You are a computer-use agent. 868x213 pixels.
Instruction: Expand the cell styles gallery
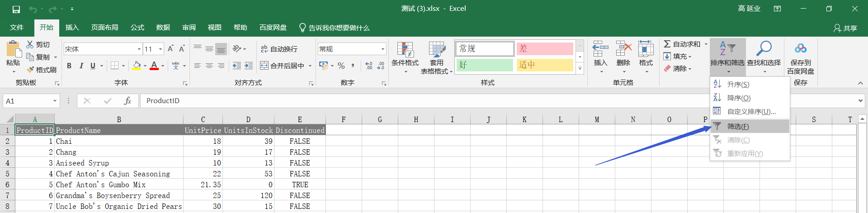click(580, 68)
